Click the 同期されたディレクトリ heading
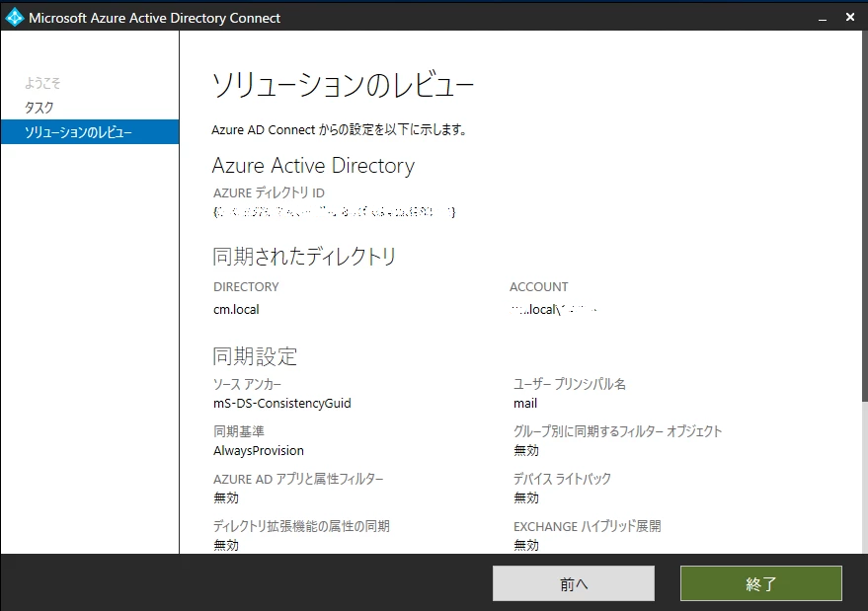This screenshot has width=868, height=611. (304, 257)
